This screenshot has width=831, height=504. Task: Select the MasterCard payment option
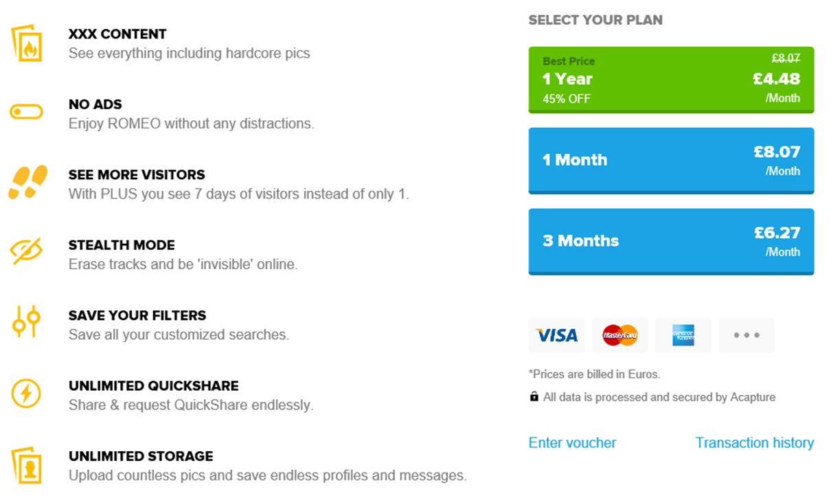click(619, 335)
